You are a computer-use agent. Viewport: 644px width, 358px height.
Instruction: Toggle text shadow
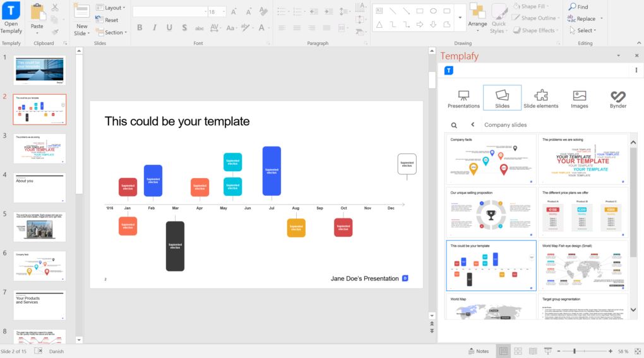pyautogui.click(x=184, y=28)
